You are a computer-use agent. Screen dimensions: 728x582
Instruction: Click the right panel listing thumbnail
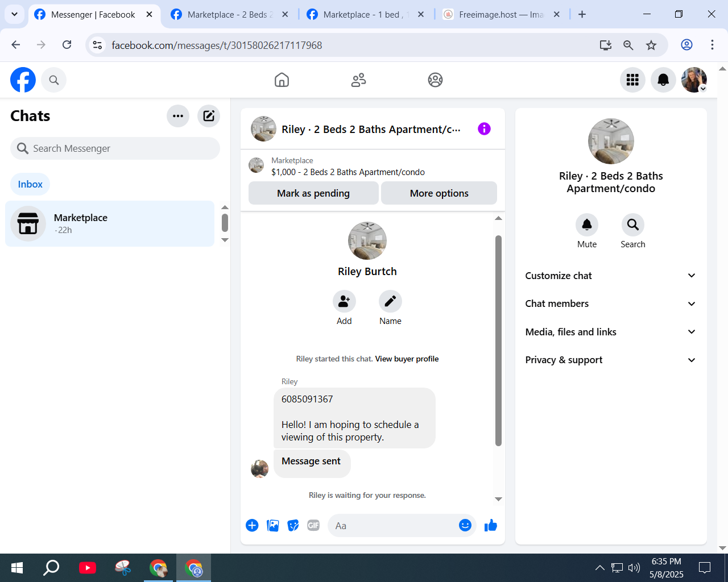pos(611,142)
